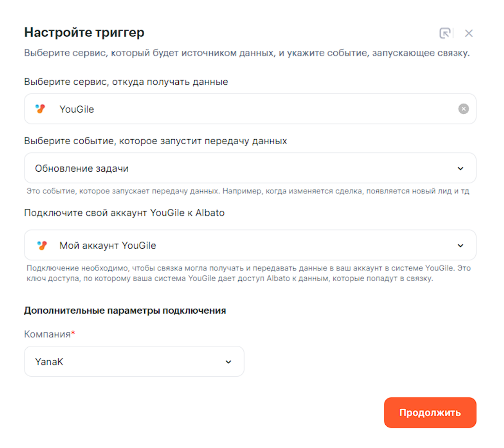
Task: Click the chevron in the event selector
Action: tap(460, 168)
